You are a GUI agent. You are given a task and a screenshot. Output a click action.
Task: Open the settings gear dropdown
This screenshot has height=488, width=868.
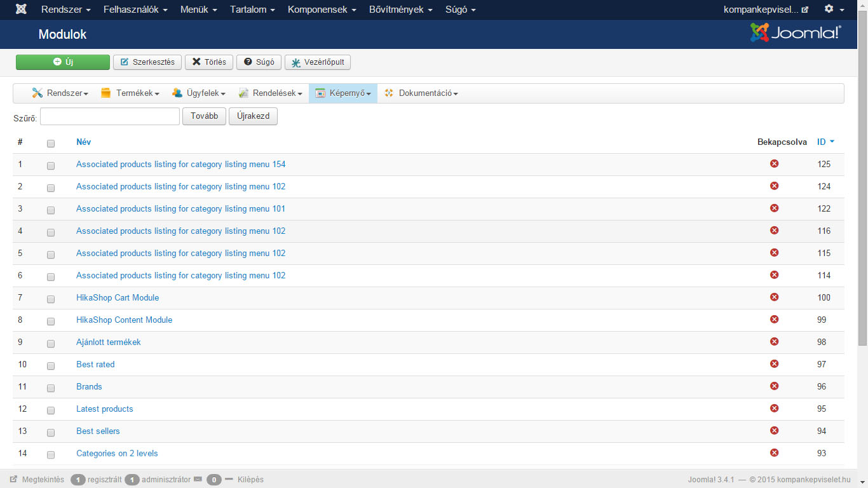[x=834, y=10]
